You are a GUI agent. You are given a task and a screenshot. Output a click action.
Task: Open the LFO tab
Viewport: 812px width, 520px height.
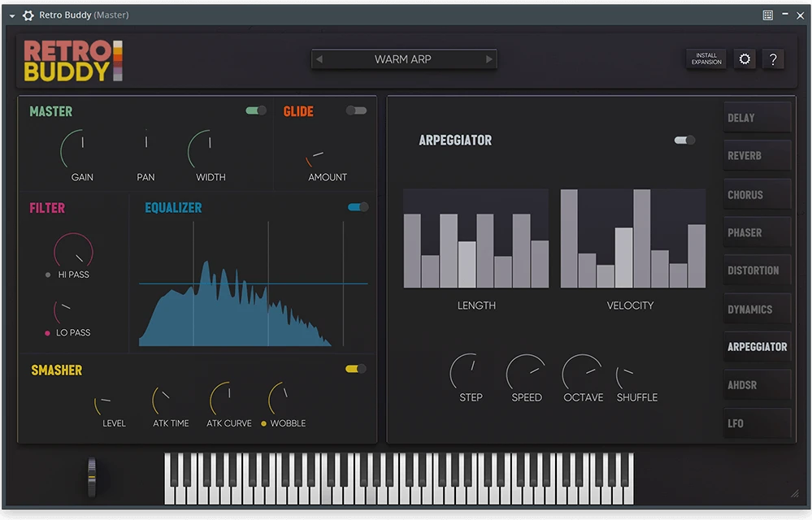point(757,423)
